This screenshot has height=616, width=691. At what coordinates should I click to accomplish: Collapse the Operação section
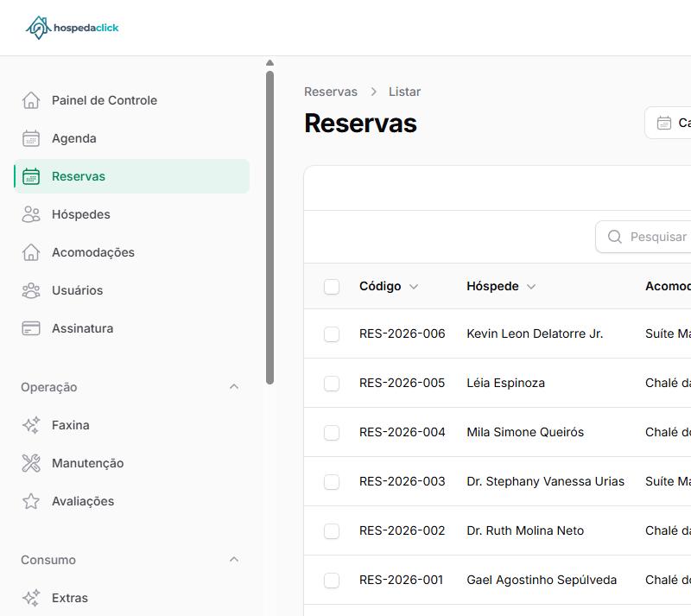click(x=234, y=387)
